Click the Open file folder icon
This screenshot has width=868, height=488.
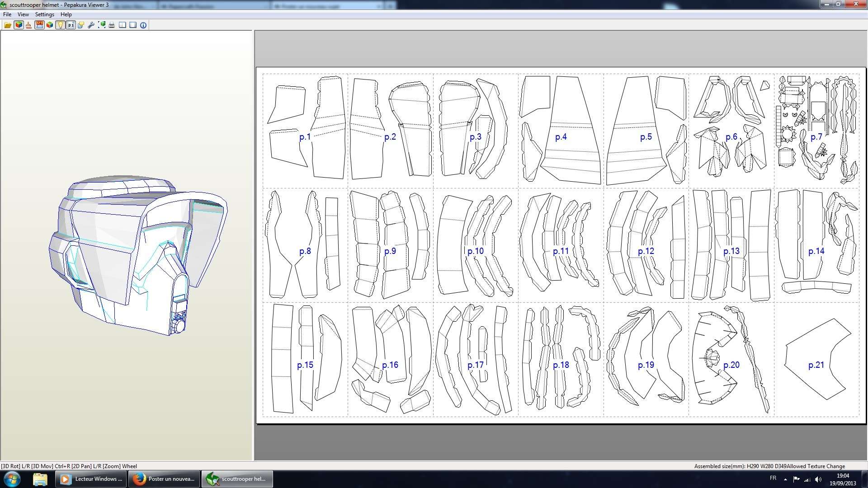pyautogui.click(x=8, y=25)
